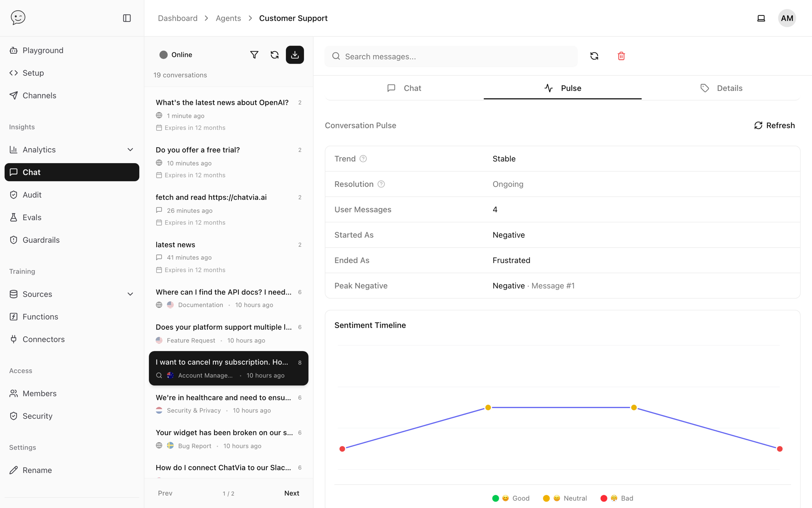This screenshot has height=508, width=812.
Task: Go to Prev page of conversations
Action: [165, 493]
